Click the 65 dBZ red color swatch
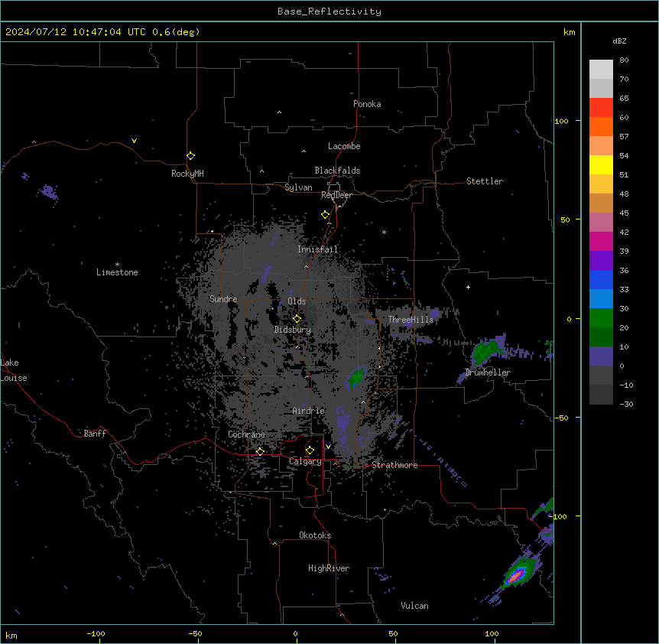 click(601, 107)
